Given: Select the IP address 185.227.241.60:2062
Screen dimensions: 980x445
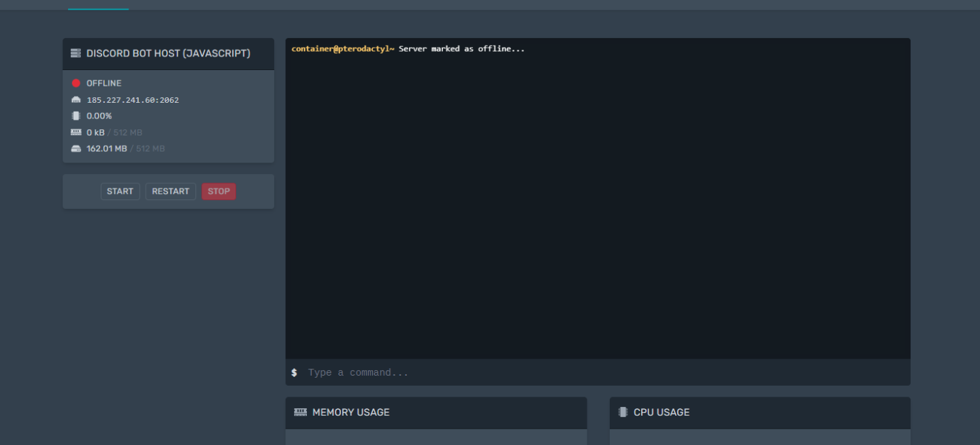Looking at the screenshot, I should pyautogui.click(x=133, y=99).
